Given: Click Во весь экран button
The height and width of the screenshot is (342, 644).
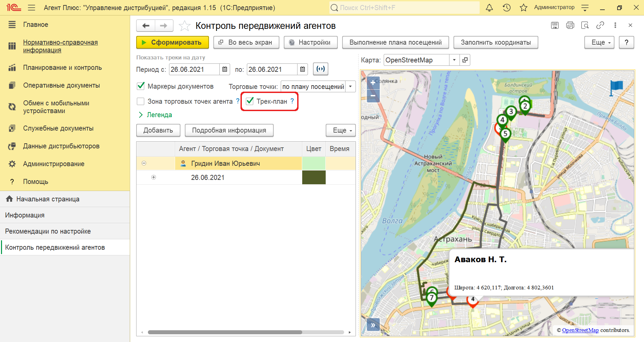Looking at the screenshot, I should (246, 42).
